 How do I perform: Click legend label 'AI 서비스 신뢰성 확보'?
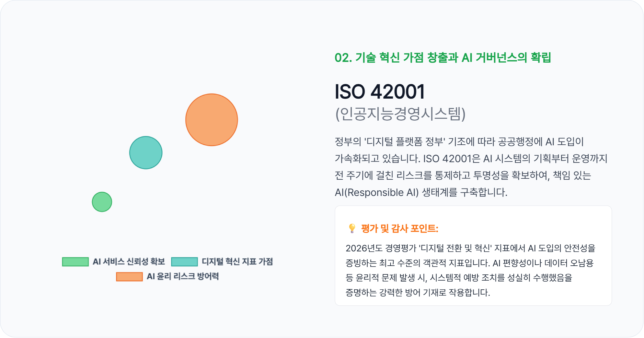[x=129, y=262]
